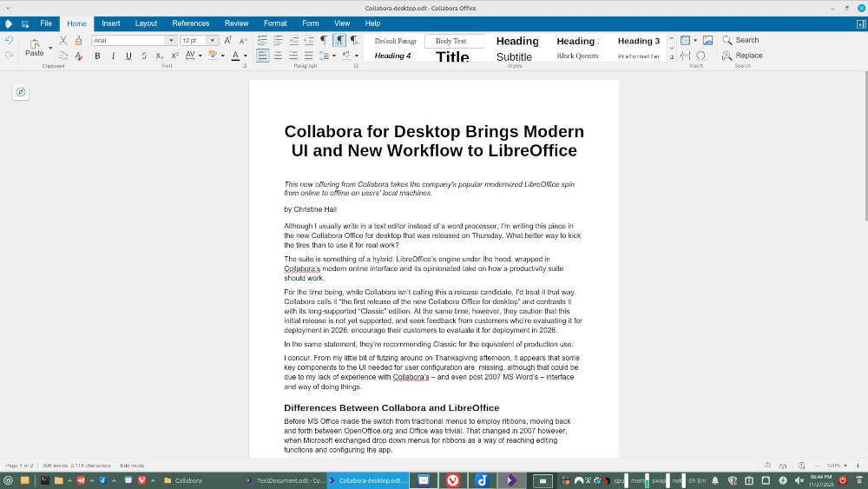The height and width of the screenshot is (489, 868).
Task: Click the Undo icon
Action: point(10,41)
